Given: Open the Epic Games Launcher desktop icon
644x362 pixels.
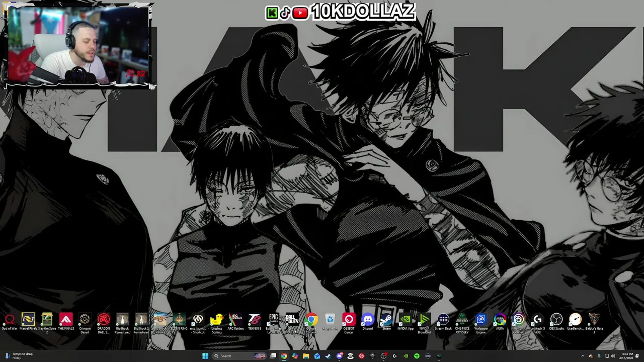Looking at the screenshot, I should [x=273, y=323].
